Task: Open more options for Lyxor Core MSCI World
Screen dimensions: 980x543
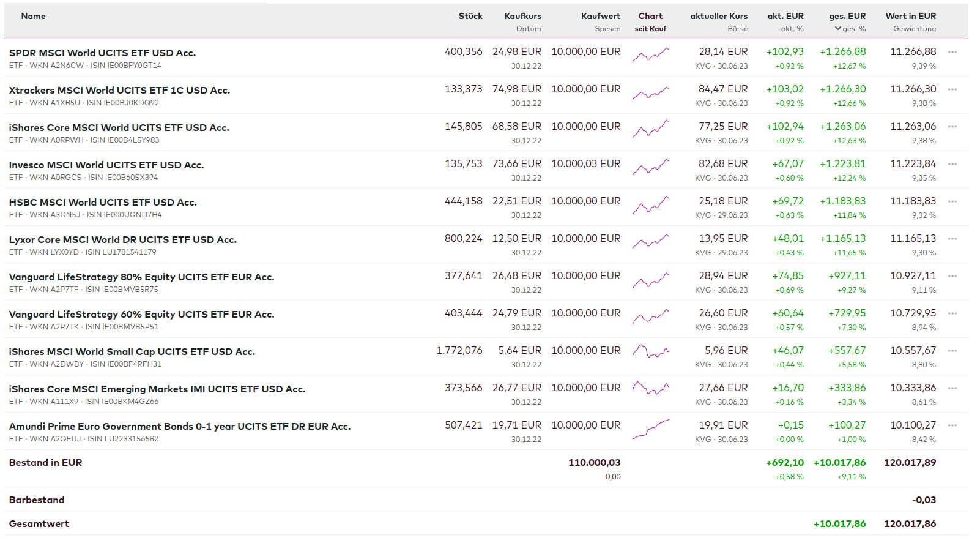Action: coord(952,239)
